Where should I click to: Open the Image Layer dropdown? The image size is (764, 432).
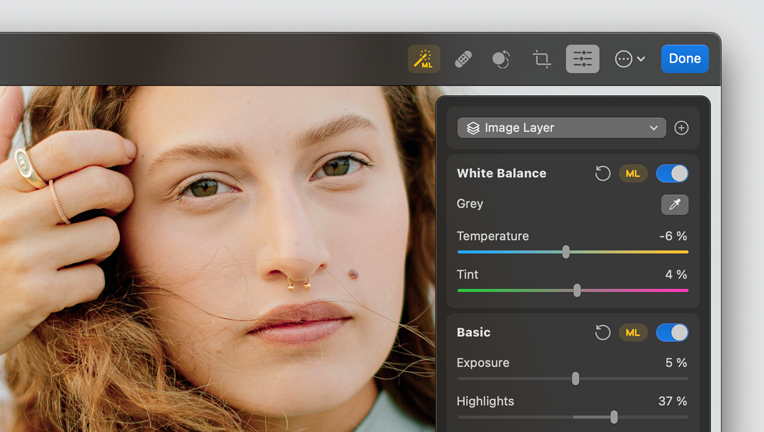[561, 128]
